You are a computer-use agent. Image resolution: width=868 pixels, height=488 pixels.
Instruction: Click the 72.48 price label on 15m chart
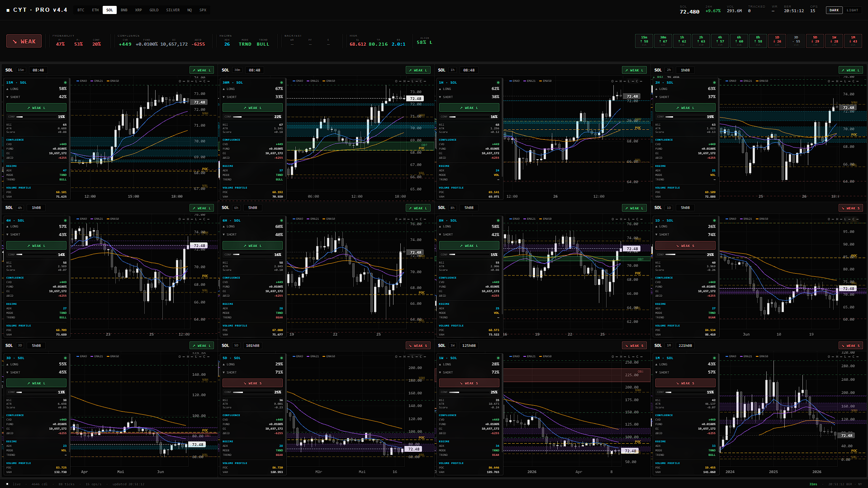click(x=199, y=102)
